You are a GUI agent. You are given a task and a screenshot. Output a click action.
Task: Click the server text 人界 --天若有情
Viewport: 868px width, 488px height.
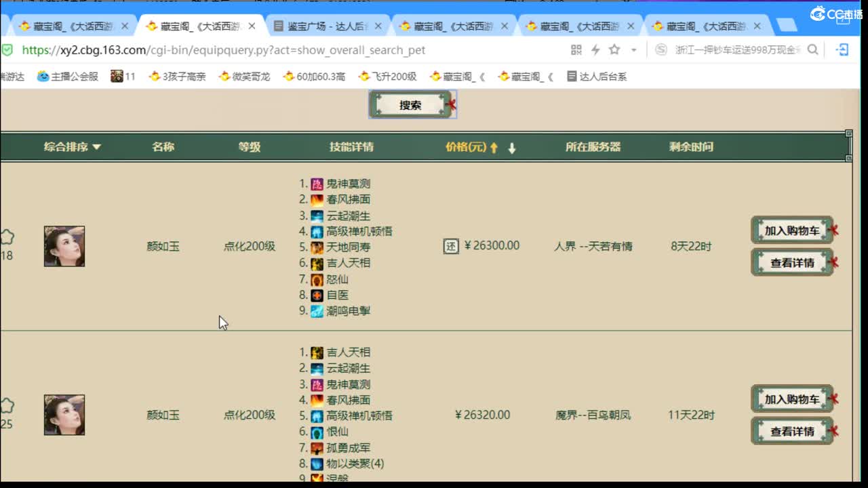[593, 246]
